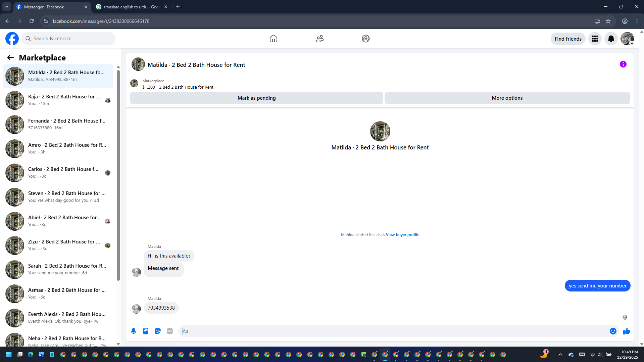Open the Chrome three-dot menu
Viewport: 644px width, 362px height.
click(x=637, y=21)
